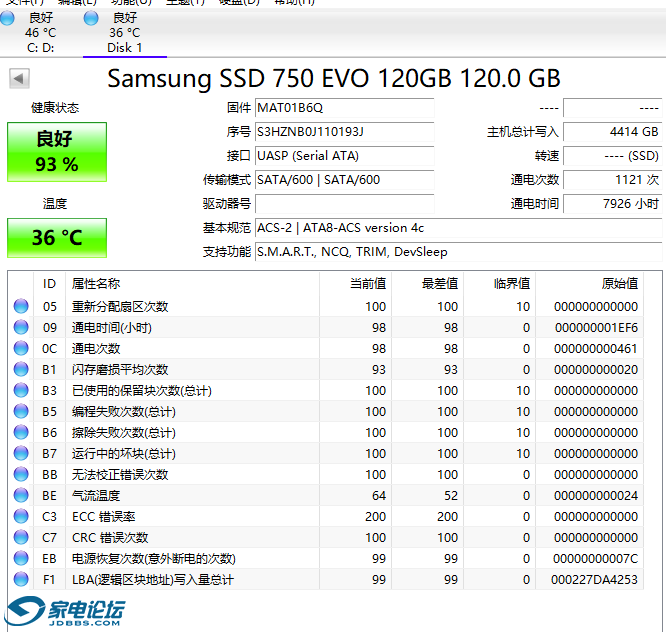Click the status icon of attribute EB
The width and height of the screenshot is (666, 632).
click(x=21, y=559)
